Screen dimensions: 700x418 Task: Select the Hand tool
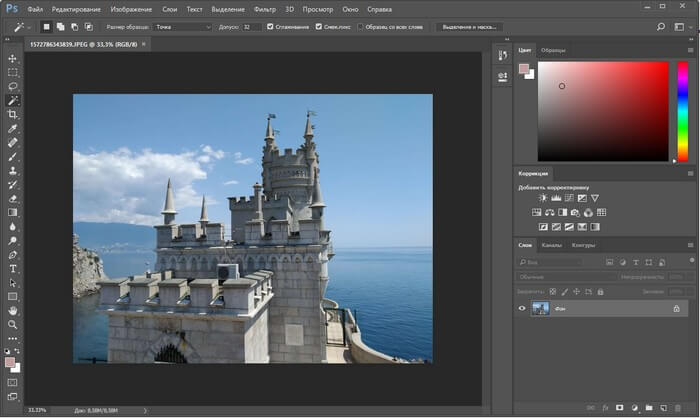click(x=13, y=310)
